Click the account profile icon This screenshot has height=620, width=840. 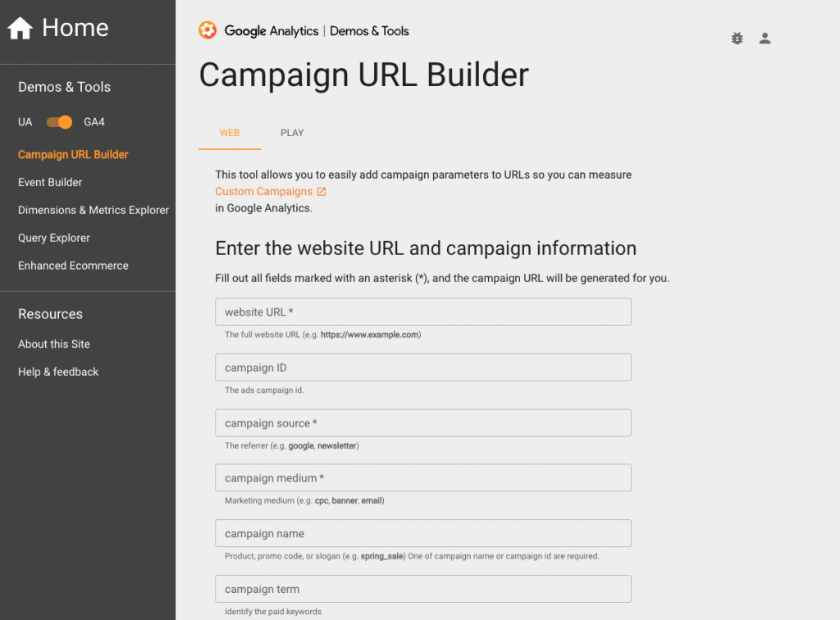765,38
